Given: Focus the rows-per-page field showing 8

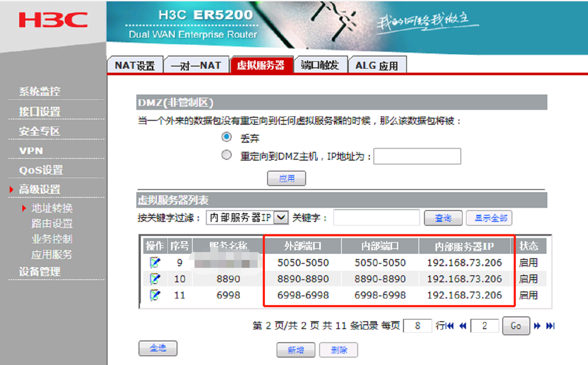Looking at the screenshot, I should coord(418,326).
